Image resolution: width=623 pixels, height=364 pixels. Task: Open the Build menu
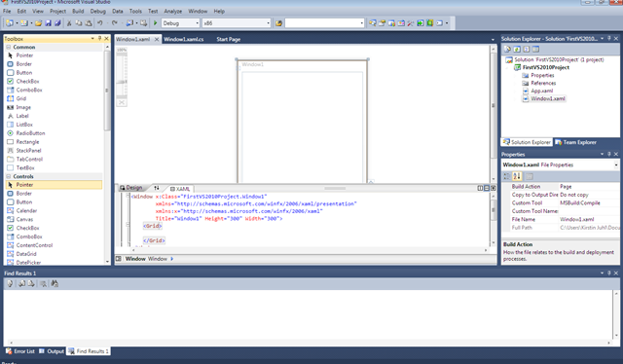78,11
